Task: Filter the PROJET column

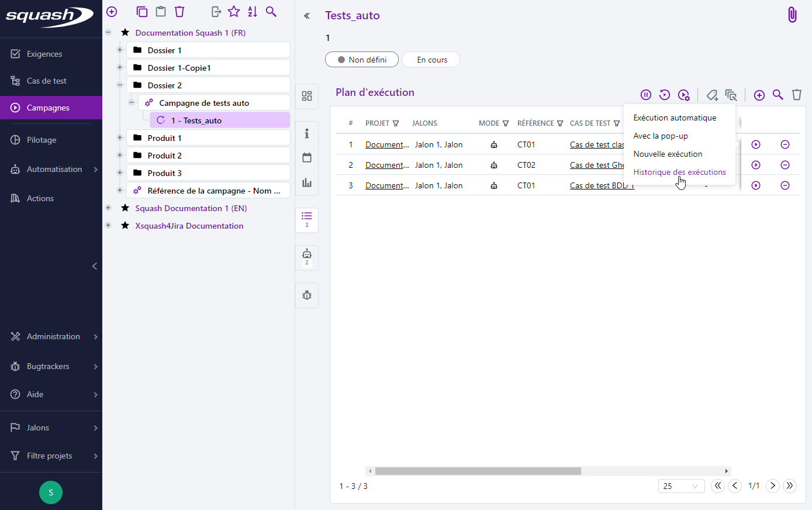Action: tap(396, 123)
